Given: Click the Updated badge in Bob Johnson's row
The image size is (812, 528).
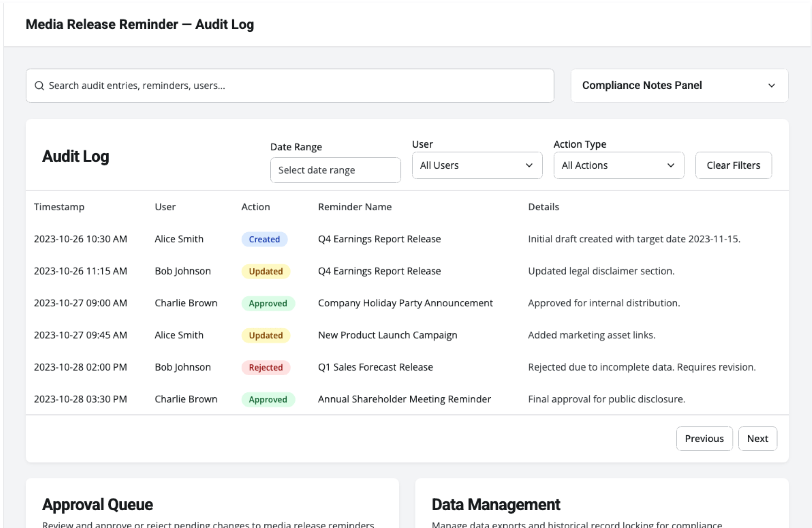Looking at the screenshot, I should coord(265,272).
